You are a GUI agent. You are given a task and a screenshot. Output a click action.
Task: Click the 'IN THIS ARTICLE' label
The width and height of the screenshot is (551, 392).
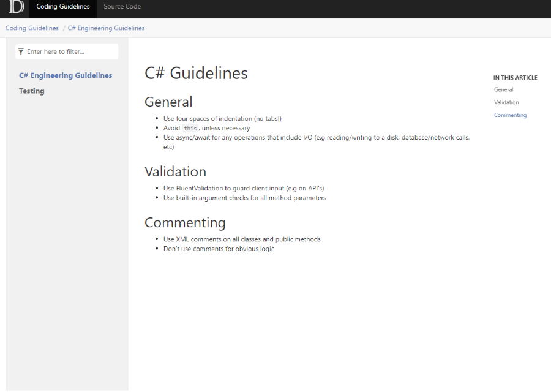pyautogui.click(x=515, y=78)
